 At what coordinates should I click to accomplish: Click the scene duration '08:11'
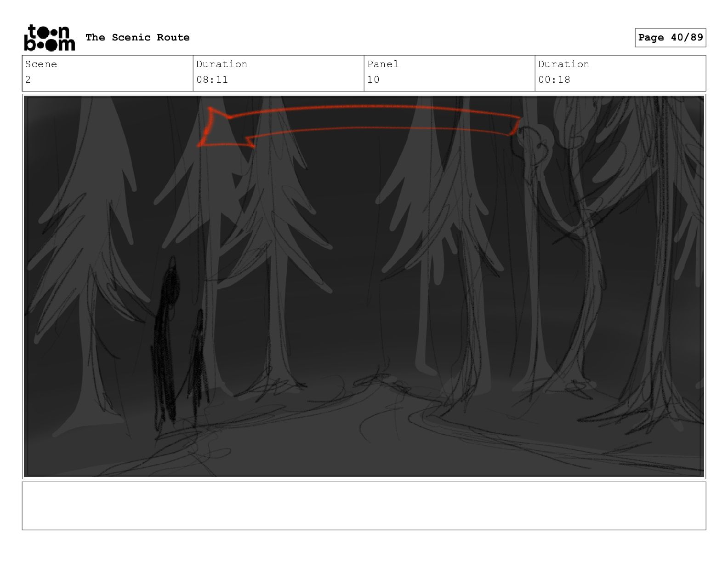(212, 80)
